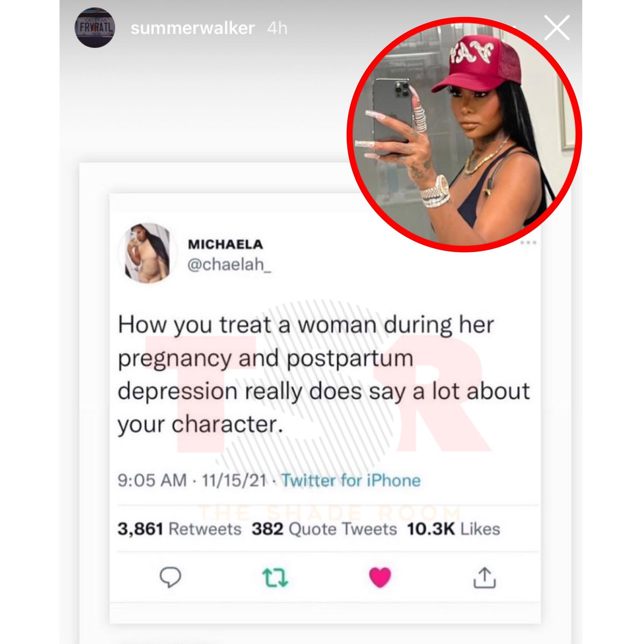
Task: Open the Twitter for iPhone link
Action: [x=351, y=480]
